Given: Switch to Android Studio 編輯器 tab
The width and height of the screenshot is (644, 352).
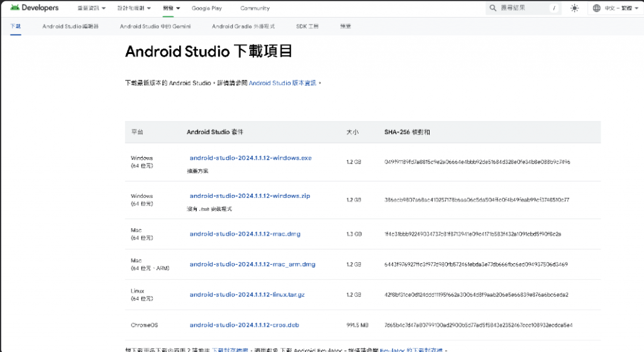Looking at the screenshot, I should tap(70, 26).
